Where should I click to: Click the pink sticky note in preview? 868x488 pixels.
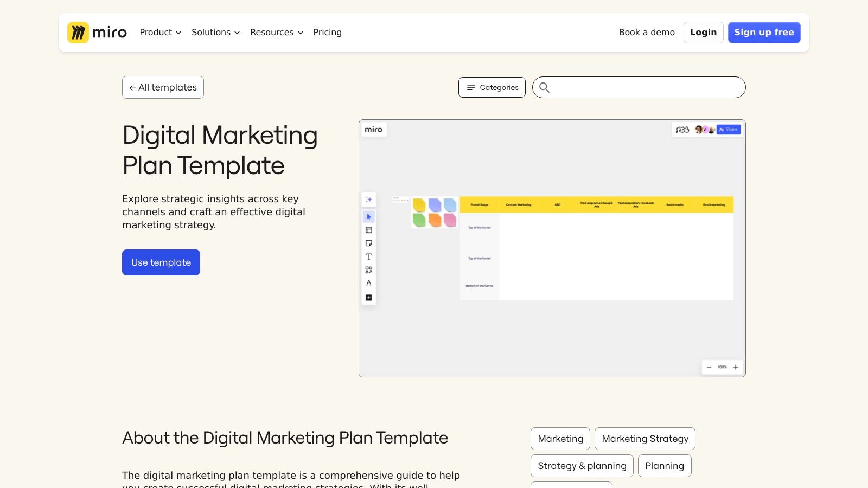[450, 220]
